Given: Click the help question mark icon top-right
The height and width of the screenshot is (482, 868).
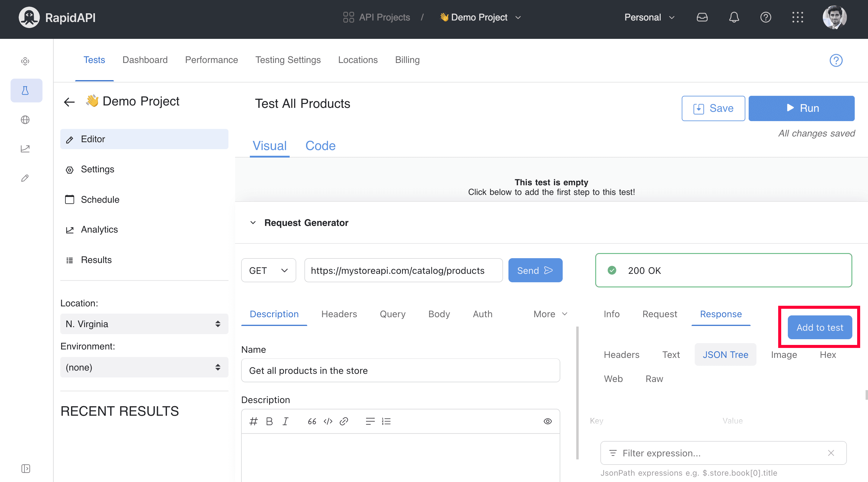Looking at the screenshot, I should click(765, 17).
